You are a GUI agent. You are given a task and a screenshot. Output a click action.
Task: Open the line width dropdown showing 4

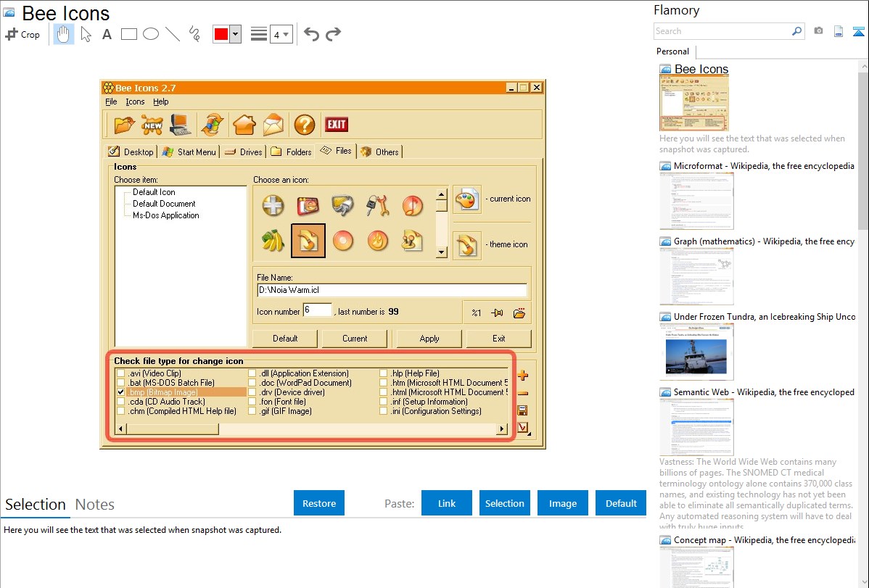[281, 35]
